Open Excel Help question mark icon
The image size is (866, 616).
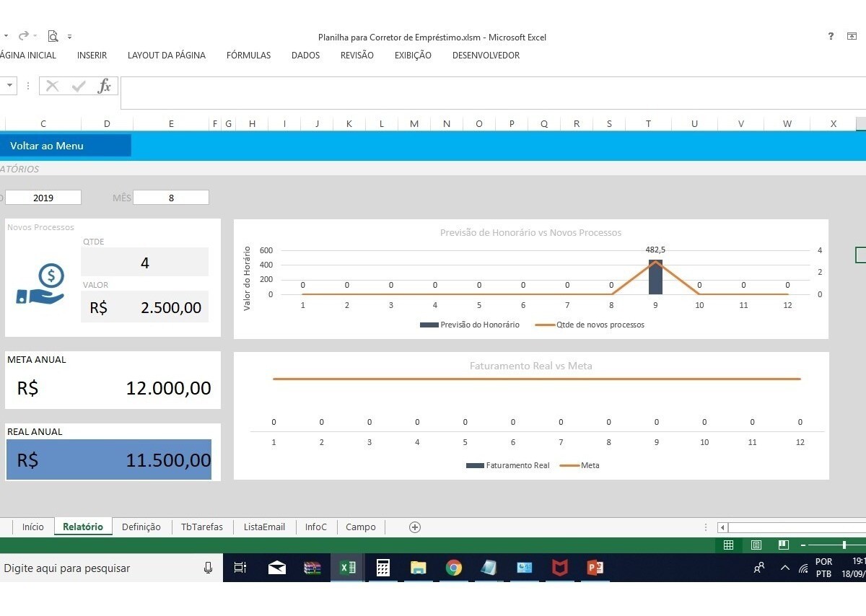[831, 36]
